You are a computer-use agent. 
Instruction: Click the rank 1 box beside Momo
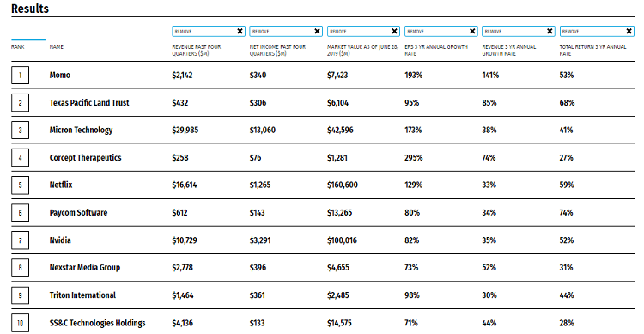20,76
